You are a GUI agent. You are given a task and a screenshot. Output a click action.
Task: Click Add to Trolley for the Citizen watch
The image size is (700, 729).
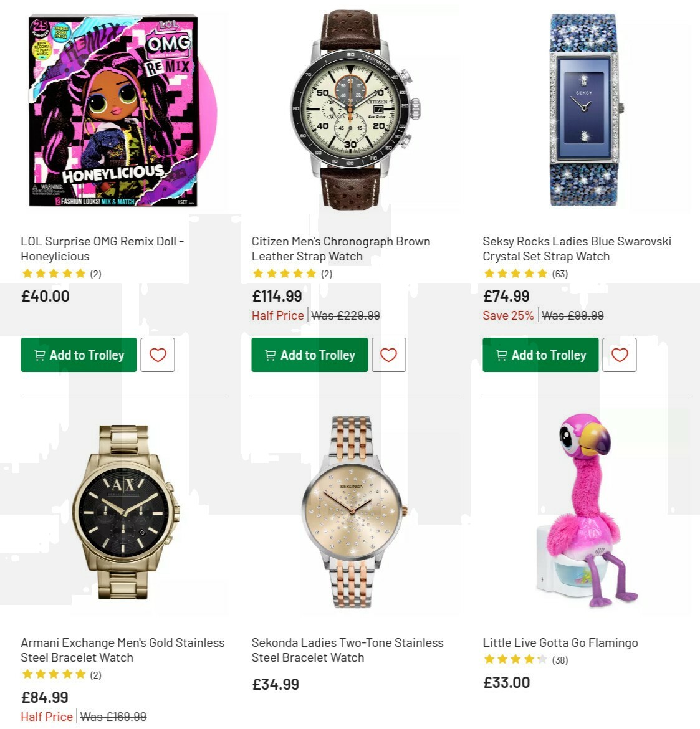pyautogui.click(x=309, y=355)
